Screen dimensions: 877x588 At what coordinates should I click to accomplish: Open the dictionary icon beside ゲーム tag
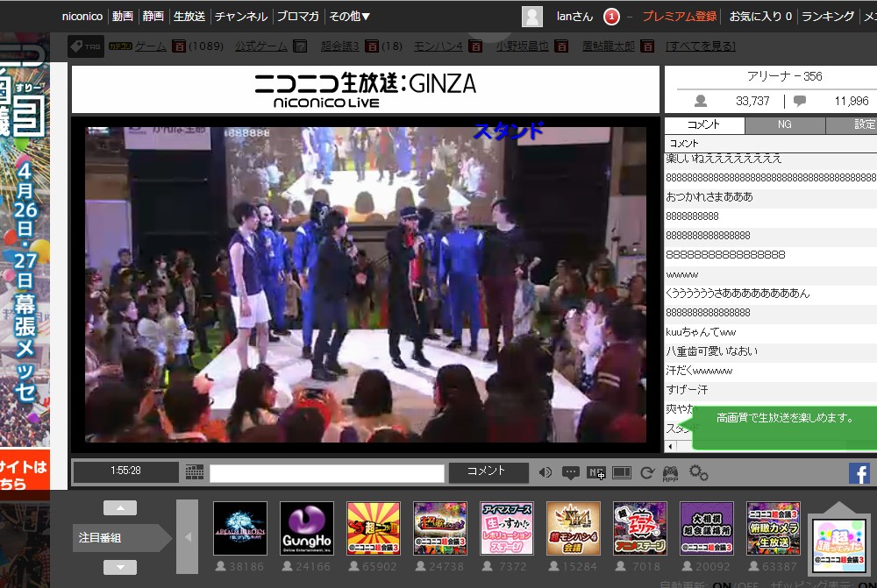tap(178, 46)
